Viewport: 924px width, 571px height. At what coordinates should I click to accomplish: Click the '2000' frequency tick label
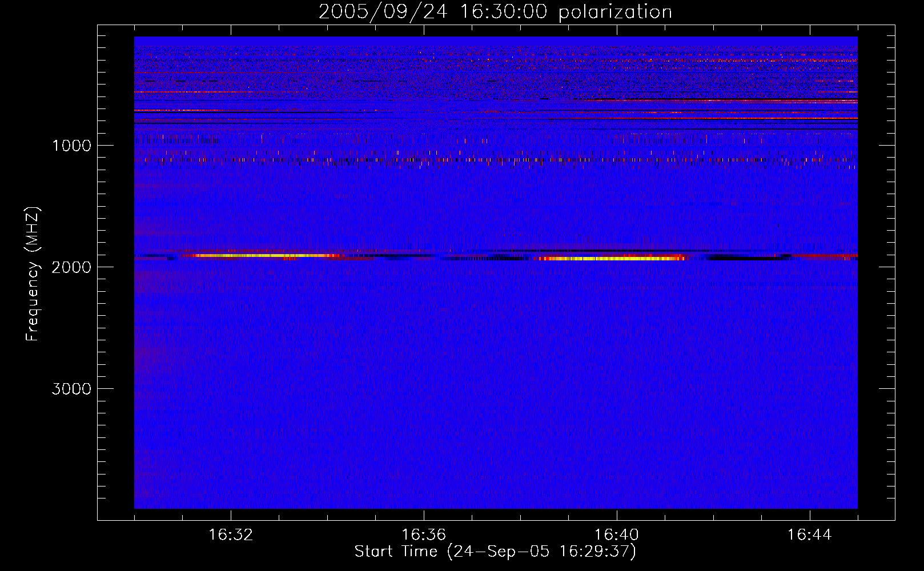pyautogui.click(x=71, y=267)
